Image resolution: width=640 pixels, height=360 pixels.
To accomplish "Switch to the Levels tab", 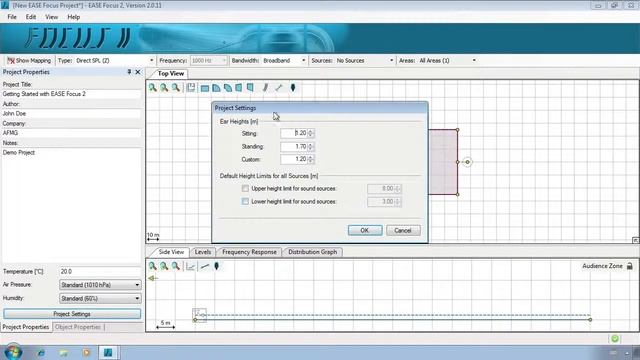I will click(x=203, y=252).
